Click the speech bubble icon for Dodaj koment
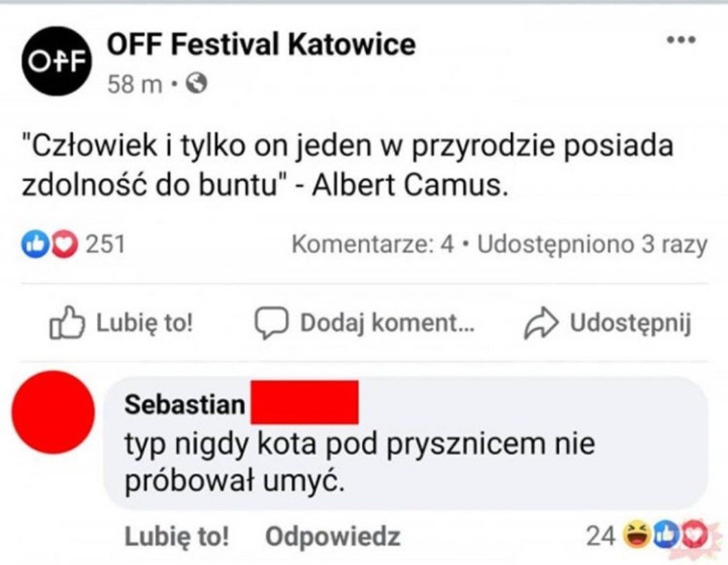This screenshot has width=728, height=565. pyautogui.click(x=271, y=323)
